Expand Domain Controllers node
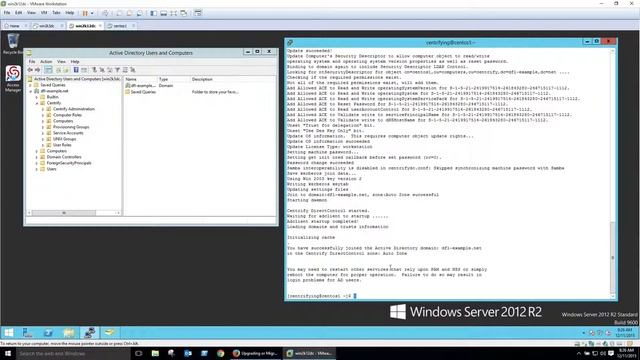This screenshot has width=640, height=360. [37, 157]
